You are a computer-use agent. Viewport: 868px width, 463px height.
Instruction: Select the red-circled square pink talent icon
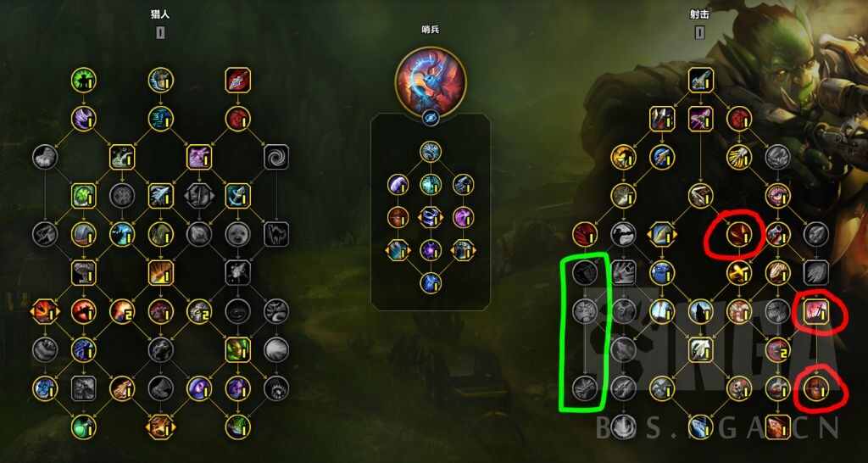point(816,311)
